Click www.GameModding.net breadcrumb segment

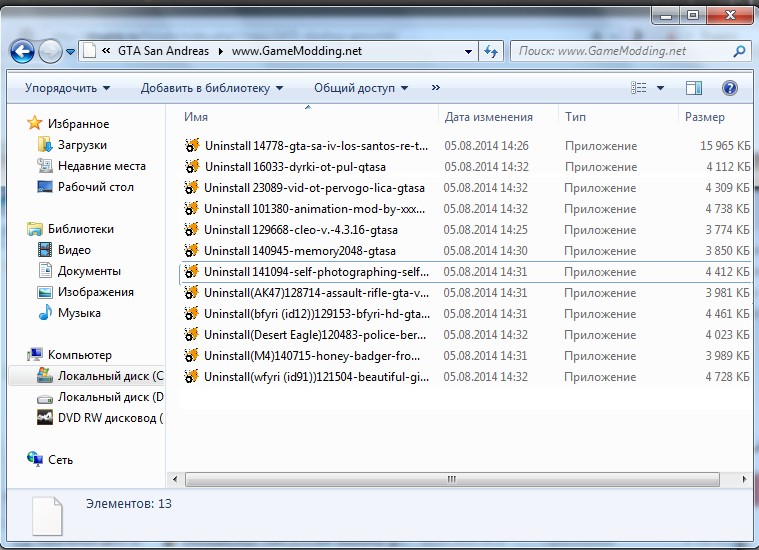[297, 51]
